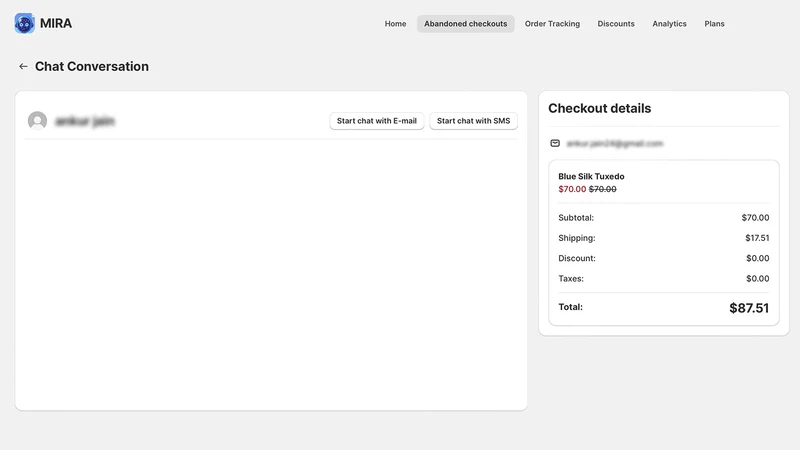Open the Analytics section
Viewport: 800px width, 450px height.
pyautogui.click(x=669, y=23)
